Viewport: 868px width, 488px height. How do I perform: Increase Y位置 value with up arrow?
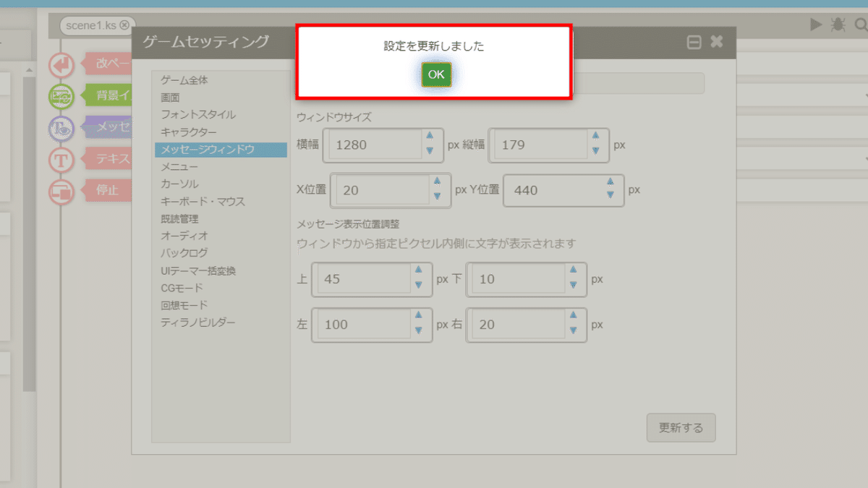tap(610, 181)
